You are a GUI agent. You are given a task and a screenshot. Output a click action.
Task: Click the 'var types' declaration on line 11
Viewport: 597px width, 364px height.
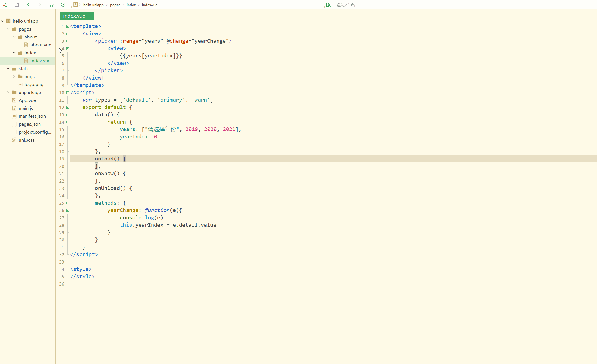coord(96,100)
